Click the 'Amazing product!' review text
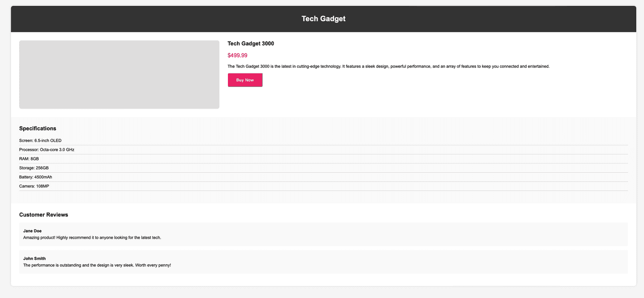 [x=92, y=237]
